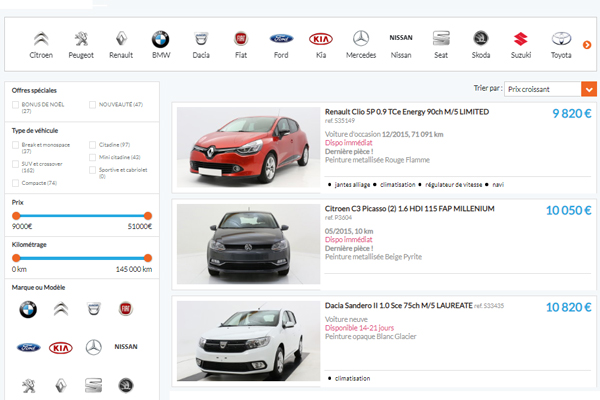Click the 10 050 € price
Screen dimensions: 600x400
coord(568,210)
